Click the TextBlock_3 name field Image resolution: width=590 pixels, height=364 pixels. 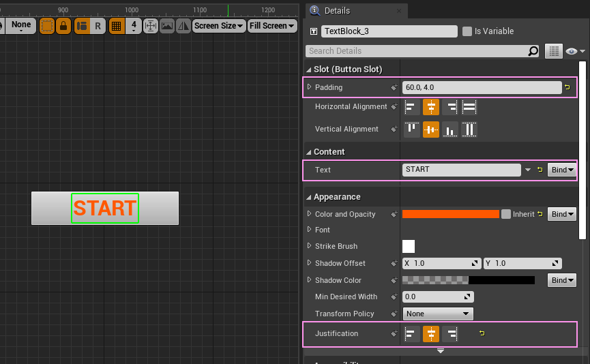click(389, 31)
